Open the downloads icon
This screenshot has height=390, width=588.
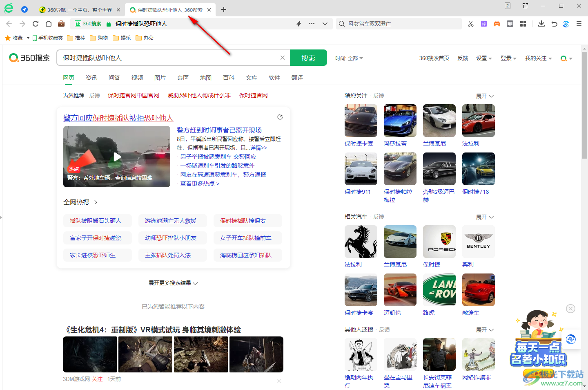pyautogui.click(x=541, y=24)
